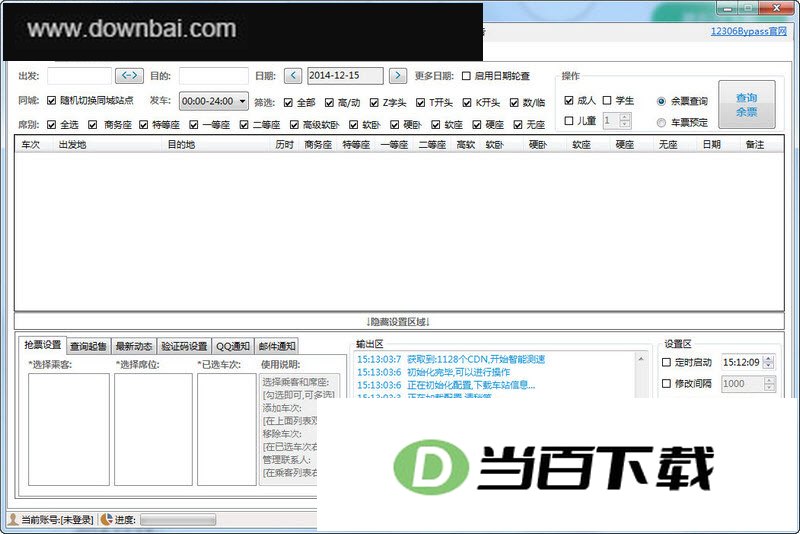Click the 无座 table column header
This screenshot has height=534, width=800.
pos(668,145)
